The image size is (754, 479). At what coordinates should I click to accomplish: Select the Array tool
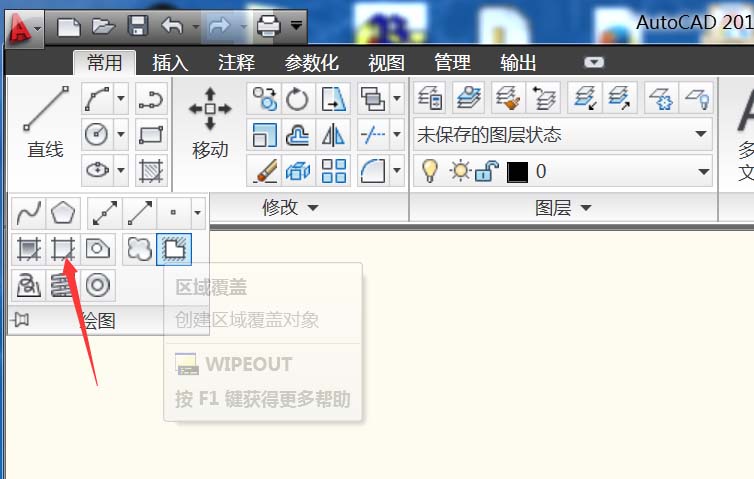click(x=333, y=170)
